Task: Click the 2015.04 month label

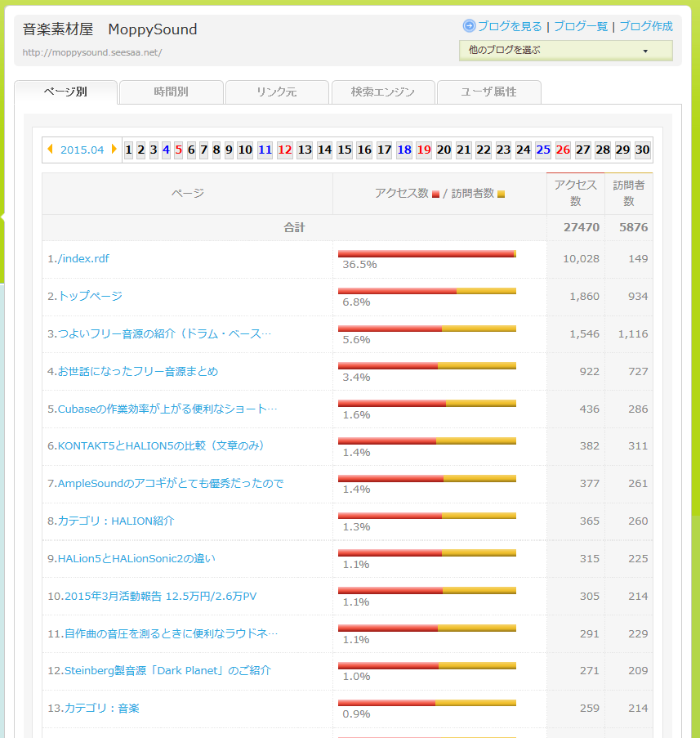Action: 82,150
